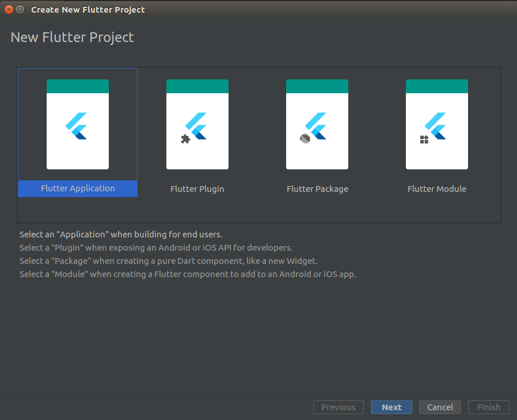Screen dimensions: 517x420
Task: Click the "Package" description line
Action: [169, 261]
